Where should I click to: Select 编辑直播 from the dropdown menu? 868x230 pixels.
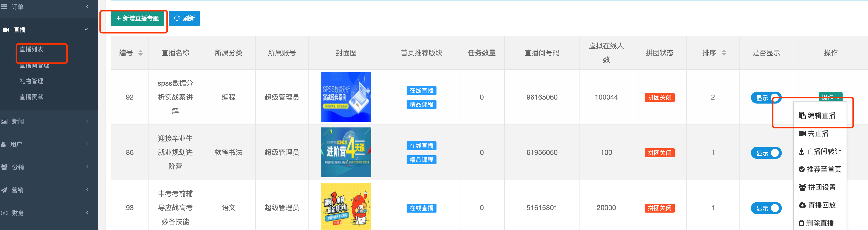[817, 115]
